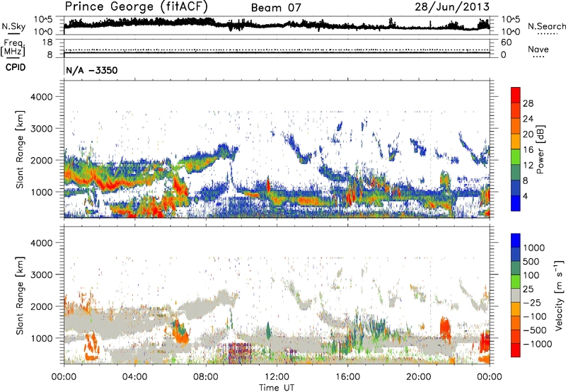Click the "N.Sky" legend label
Image resolution: width=566 pixels, height=392 pixels.
point(13,26)
